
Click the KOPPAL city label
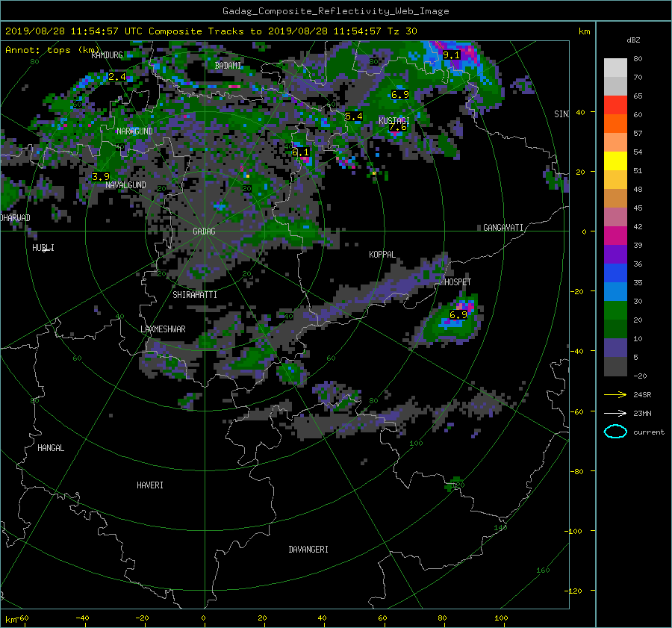(x=382, y=255)
